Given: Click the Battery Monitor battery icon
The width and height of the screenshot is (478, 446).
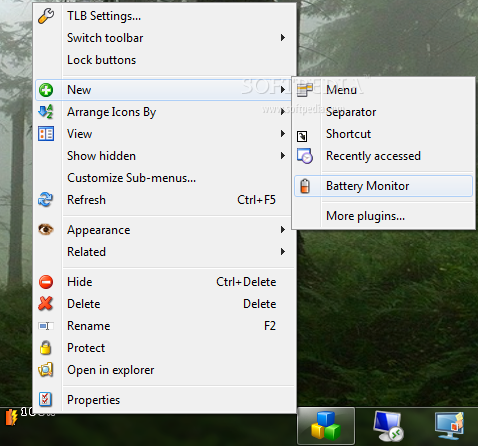Looking at the screenshot, I should point(305,186).
